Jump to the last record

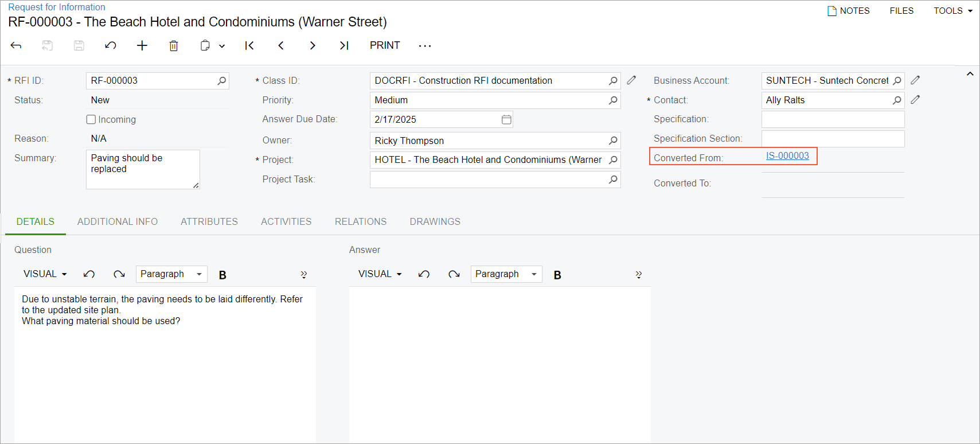(344, 45)
